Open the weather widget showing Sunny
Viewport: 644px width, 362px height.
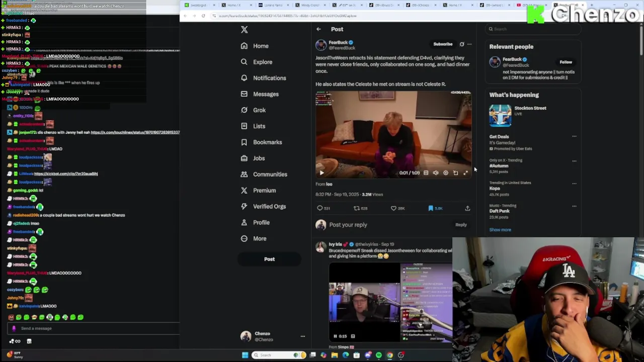pos(14,355)
